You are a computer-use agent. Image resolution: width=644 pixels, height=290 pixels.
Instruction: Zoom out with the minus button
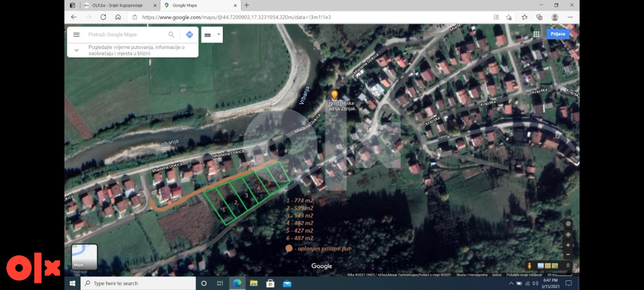tap(568, 255)
